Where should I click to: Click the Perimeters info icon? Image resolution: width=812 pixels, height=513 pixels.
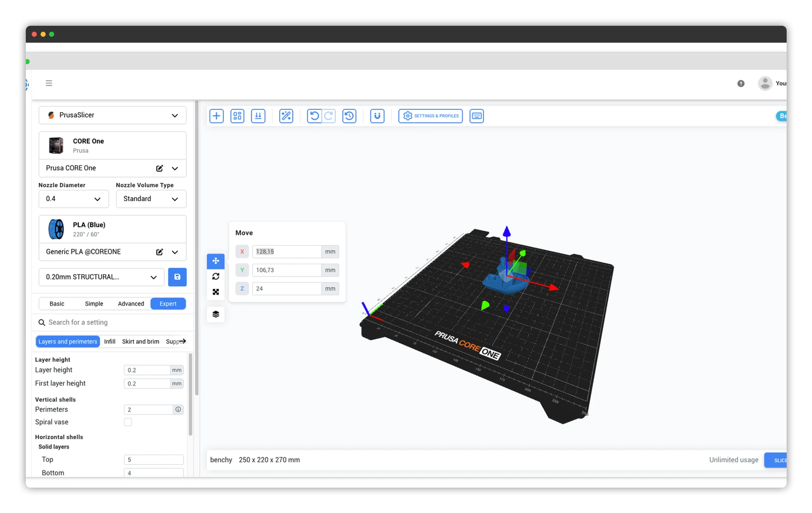click(x=178, y=409)
